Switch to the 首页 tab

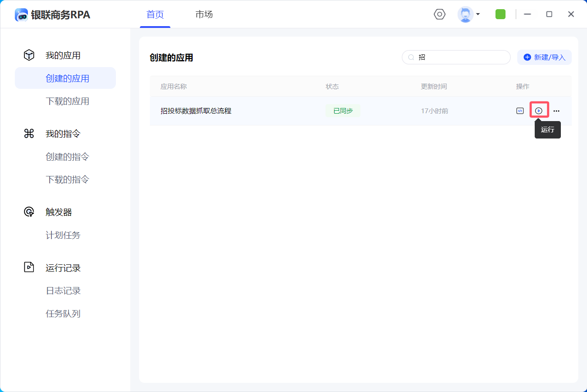tap(155, 14)
